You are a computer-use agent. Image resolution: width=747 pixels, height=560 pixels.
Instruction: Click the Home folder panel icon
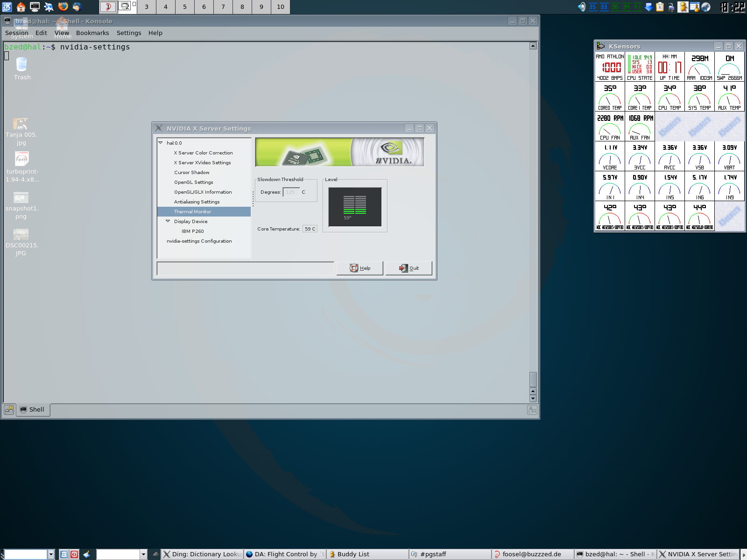click(21, 7)
